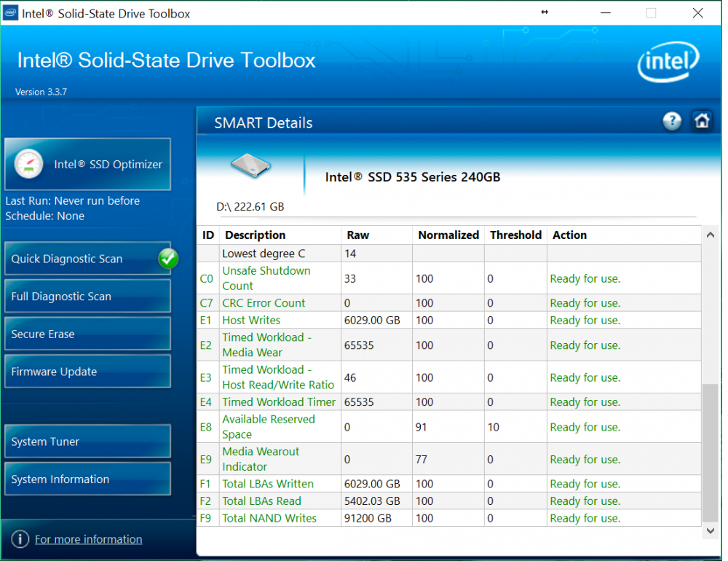728x561 pixels.
Task: Click the SMART Details heading
Action: point(264,122)
